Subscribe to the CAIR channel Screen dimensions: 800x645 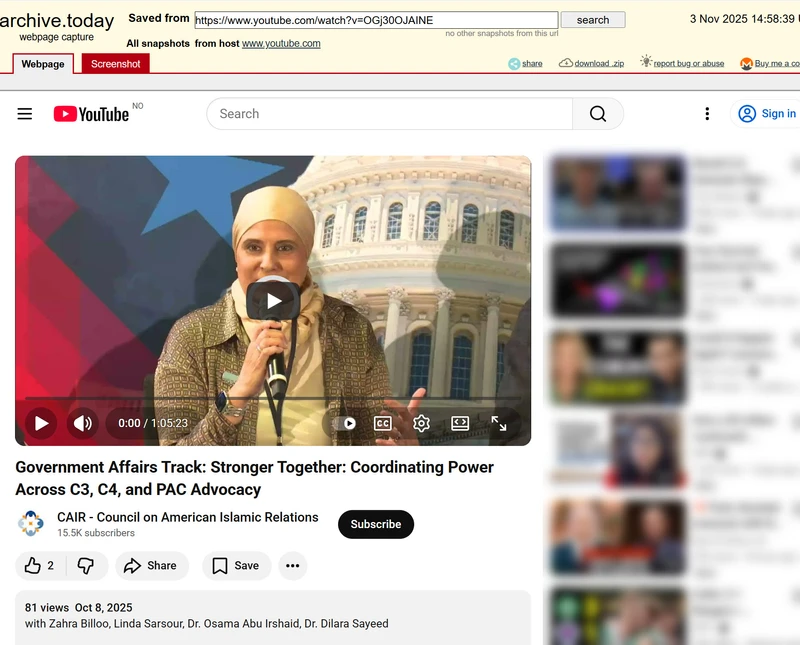375,524
